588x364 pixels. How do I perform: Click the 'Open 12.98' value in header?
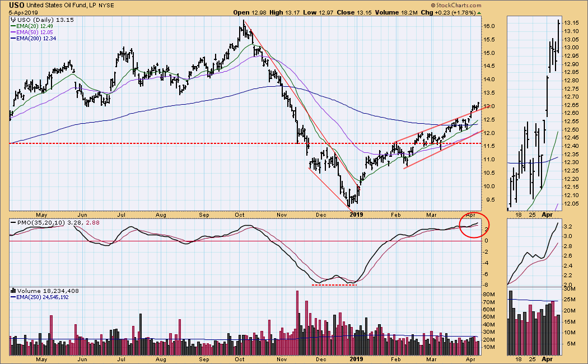point(250,12)
